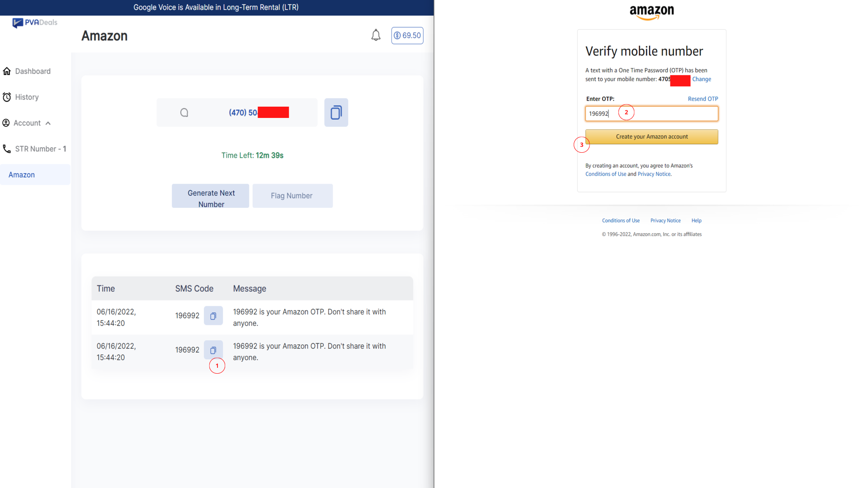
Task: Collapse the Account menu chevron
Action: 48,123
